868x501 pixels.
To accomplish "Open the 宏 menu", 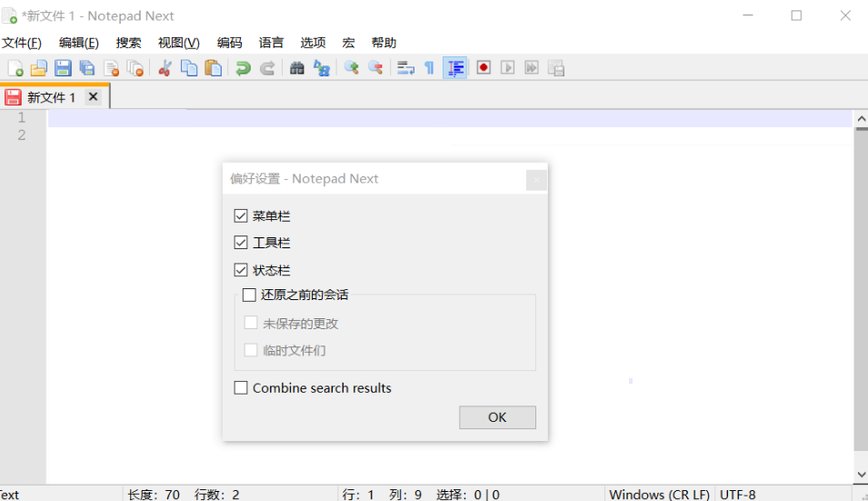I will 348,43.
